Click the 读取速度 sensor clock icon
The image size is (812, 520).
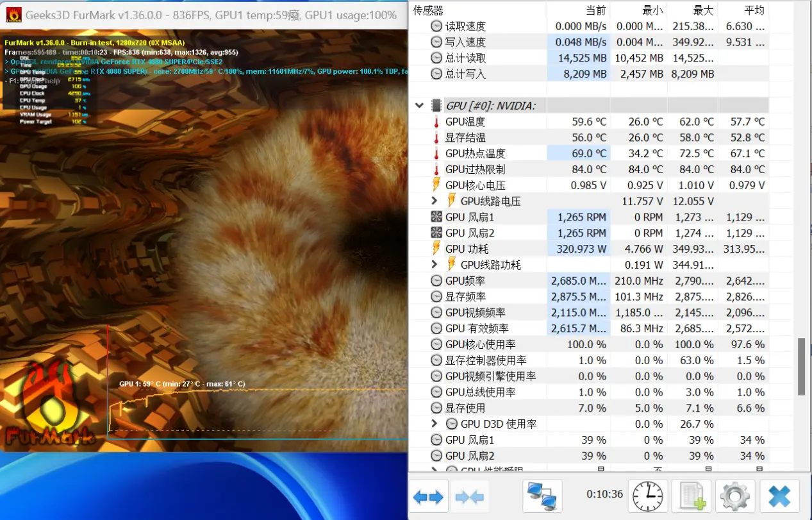436,26
